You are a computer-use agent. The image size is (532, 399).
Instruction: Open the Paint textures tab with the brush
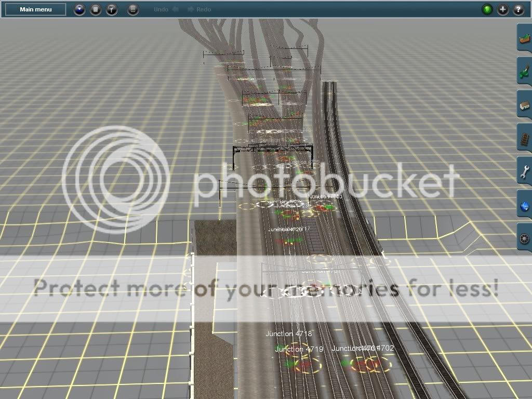525,71
